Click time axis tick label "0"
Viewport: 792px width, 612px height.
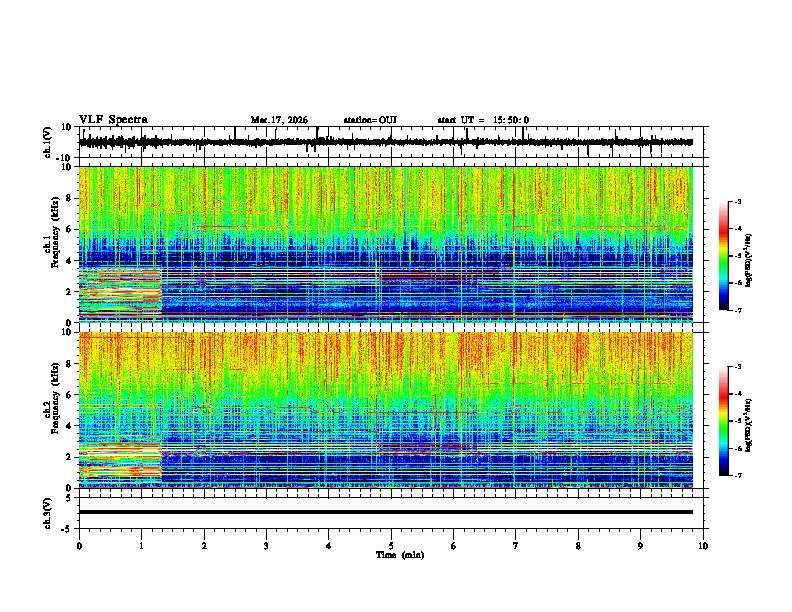(79, 546)
